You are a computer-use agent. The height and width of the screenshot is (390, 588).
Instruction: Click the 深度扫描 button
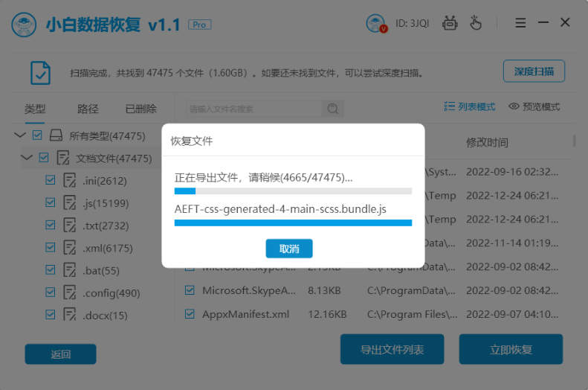click(x=534, y=71)
